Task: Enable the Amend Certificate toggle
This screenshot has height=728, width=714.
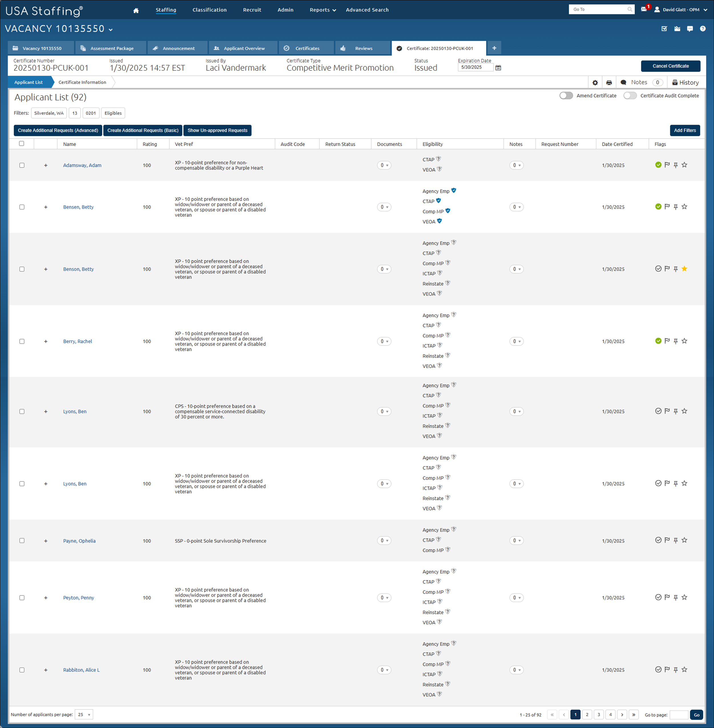Action: [x=566, y=96]
